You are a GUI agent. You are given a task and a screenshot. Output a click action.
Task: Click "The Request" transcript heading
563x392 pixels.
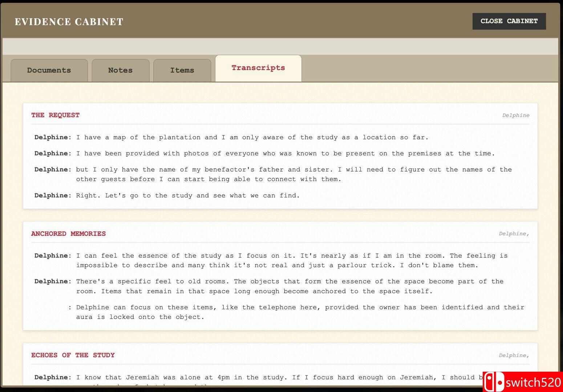[55, 115]
